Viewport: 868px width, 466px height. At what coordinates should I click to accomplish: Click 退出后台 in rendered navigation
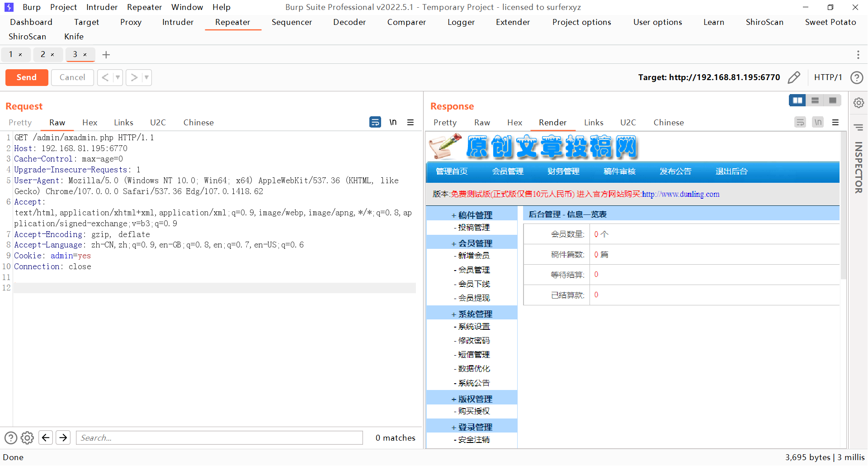pos(731,171)
